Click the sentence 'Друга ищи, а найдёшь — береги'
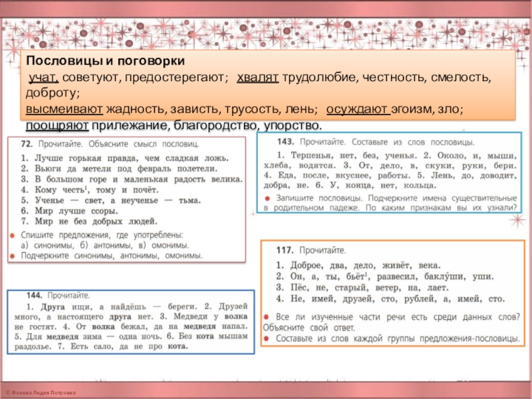The width and height of the screenshot is (532, 399). point(118,307)
